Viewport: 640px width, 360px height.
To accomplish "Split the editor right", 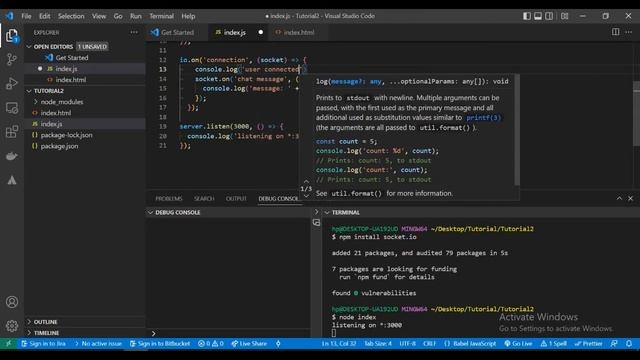I will coord(615,32).
